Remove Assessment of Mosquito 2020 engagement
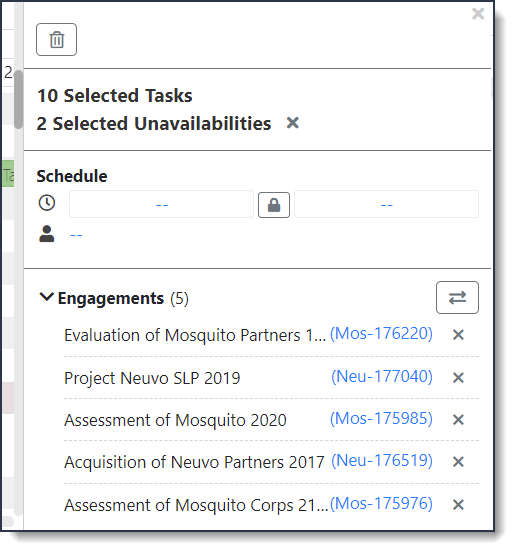The height and width of the screenshot is (552, 515). point(458,420)
